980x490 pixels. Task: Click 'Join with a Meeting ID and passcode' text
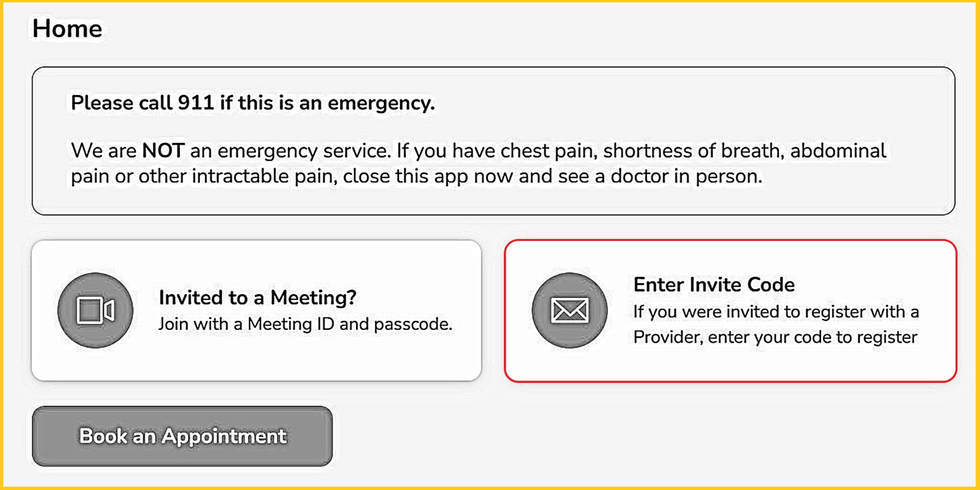coord(305,324)
